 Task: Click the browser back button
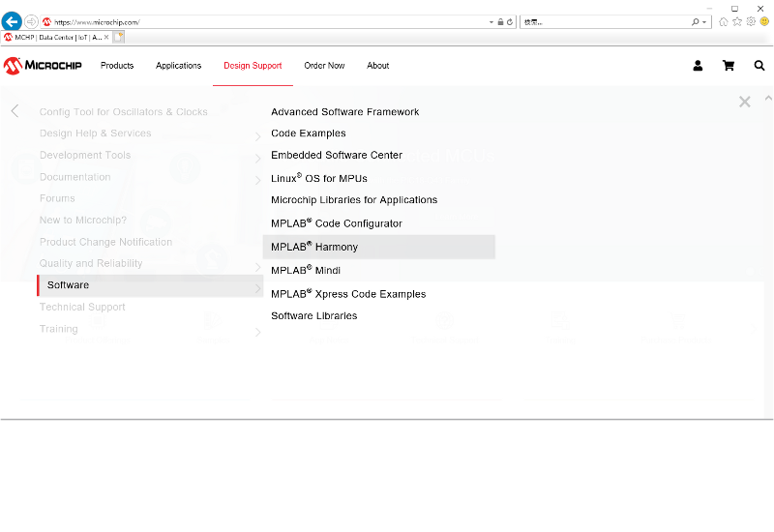12,21
